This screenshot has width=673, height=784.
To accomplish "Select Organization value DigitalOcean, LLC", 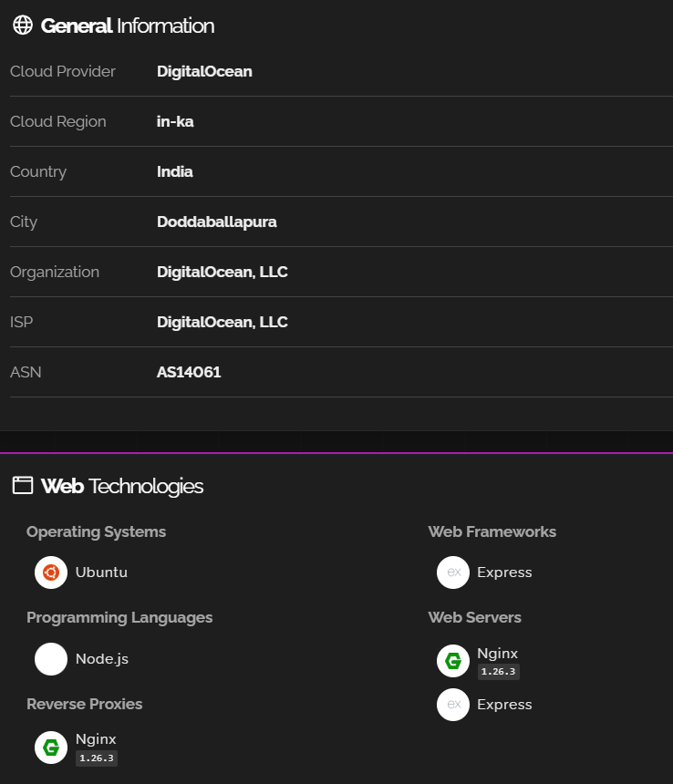I will click(x=223, y=272).
